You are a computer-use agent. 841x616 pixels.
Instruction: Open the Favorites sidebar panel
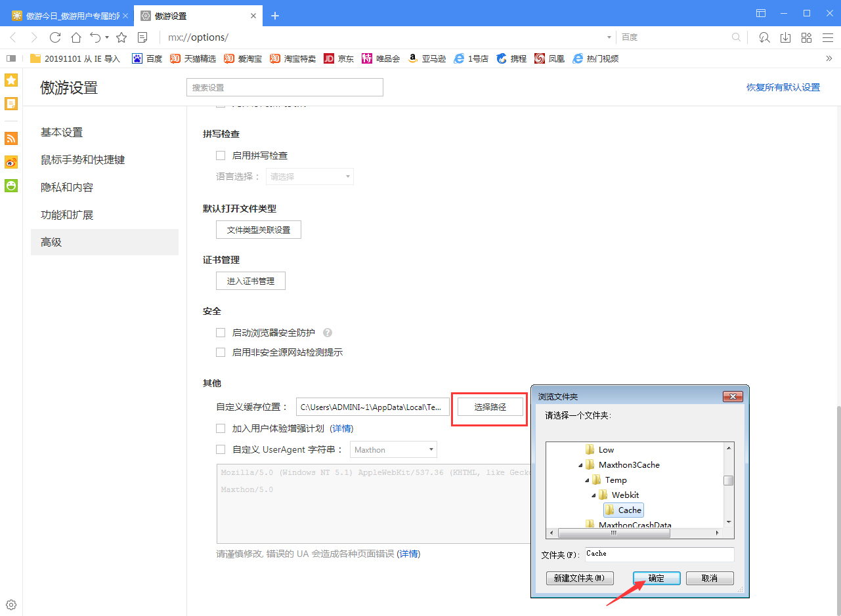(11, 79)
